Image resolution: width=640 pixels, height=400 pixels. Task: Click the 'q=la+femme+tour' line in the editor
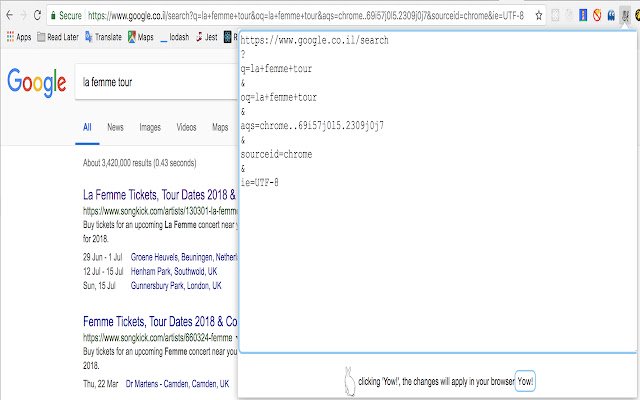[276, 69]
